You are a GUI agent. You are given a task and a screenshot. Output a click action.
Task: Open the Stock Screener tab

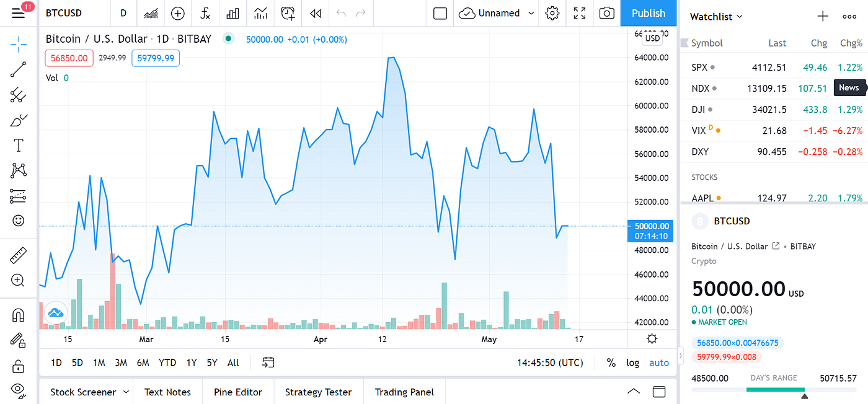[83, 392]
